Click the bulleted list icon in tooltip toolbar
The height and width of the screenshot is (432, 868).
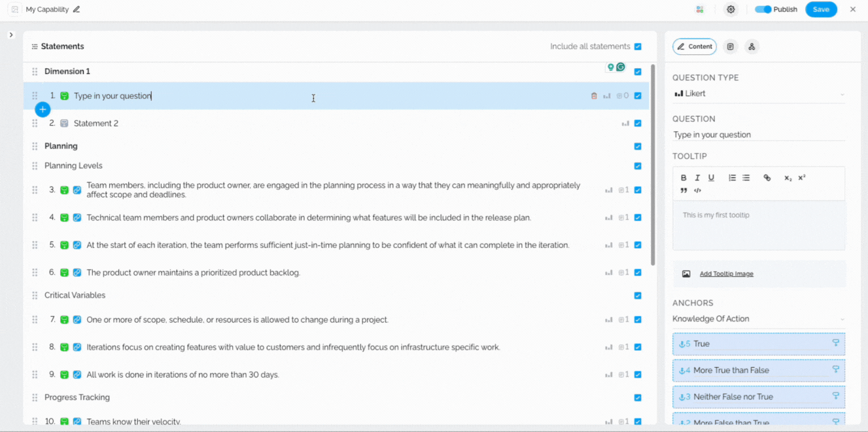(746, 178)
